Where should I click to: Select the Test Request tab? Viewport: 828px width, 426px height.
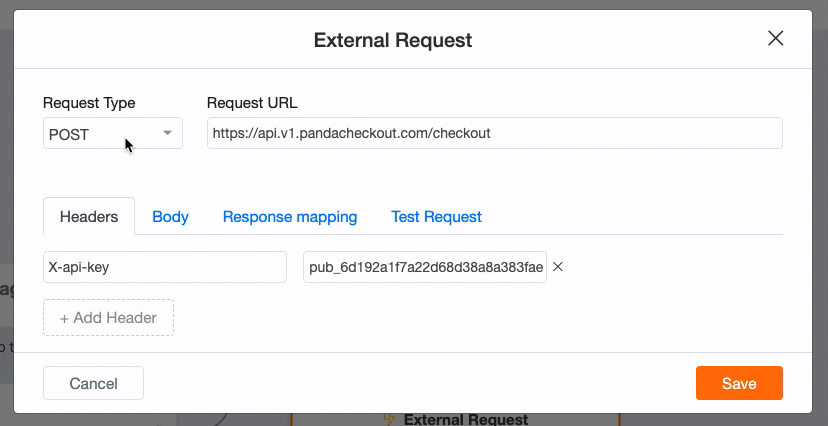436,217
